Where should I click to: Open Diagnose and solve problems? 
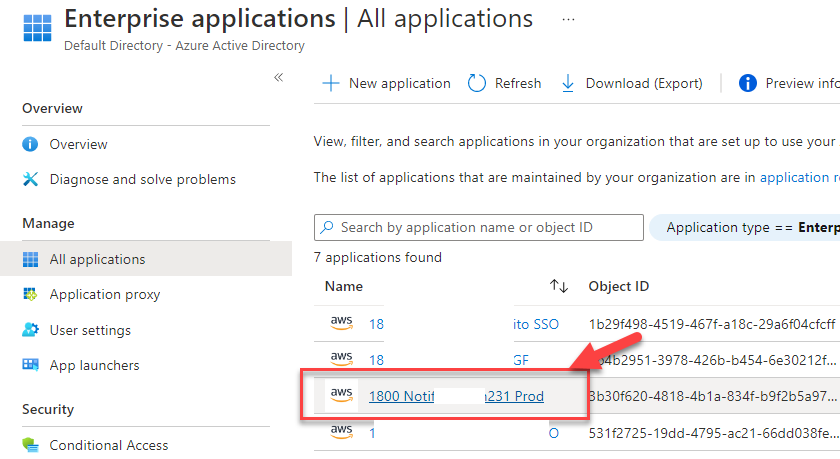[142, 179]
